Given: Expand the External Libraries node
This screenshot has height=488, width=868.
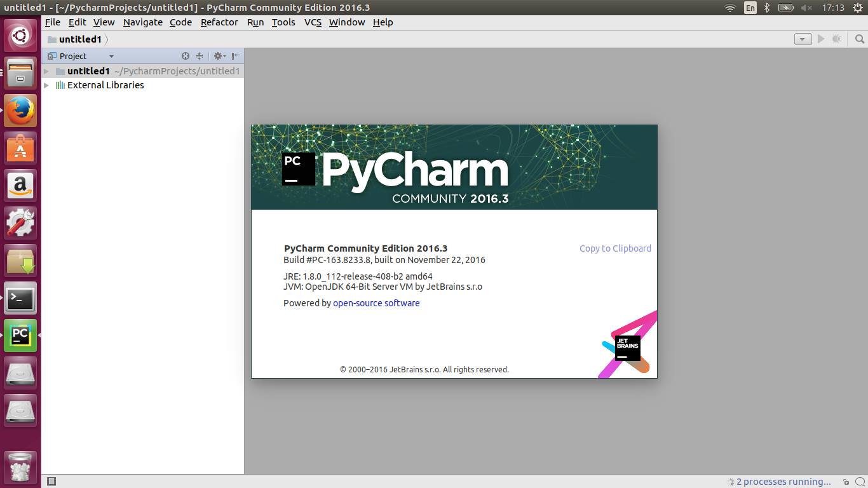Looking at the screenshot, I should point(46,85).
